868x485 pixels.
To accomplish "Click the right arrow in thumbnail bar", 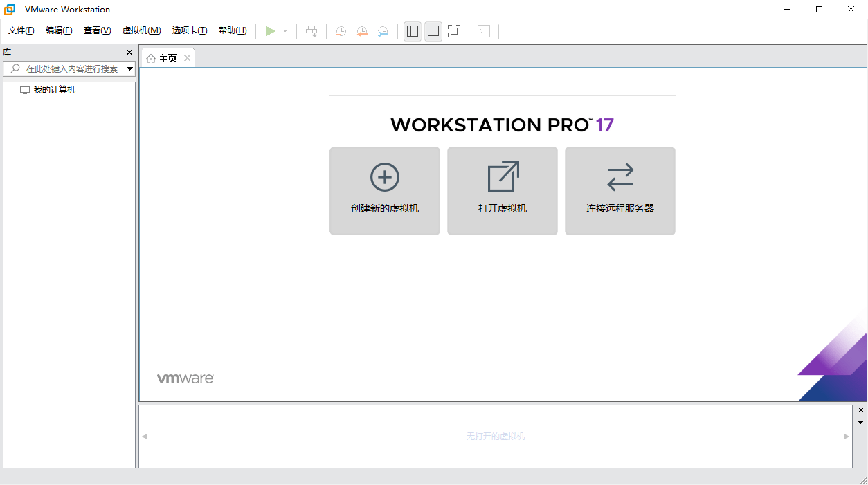I will (x=847, y=437).
